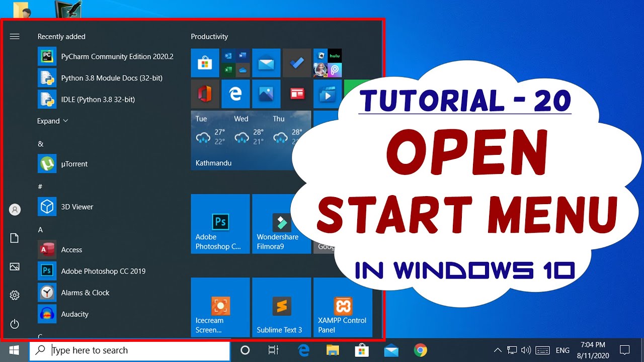Open the Microsoft To Do checkmark tile

click(x=297, y=63)
